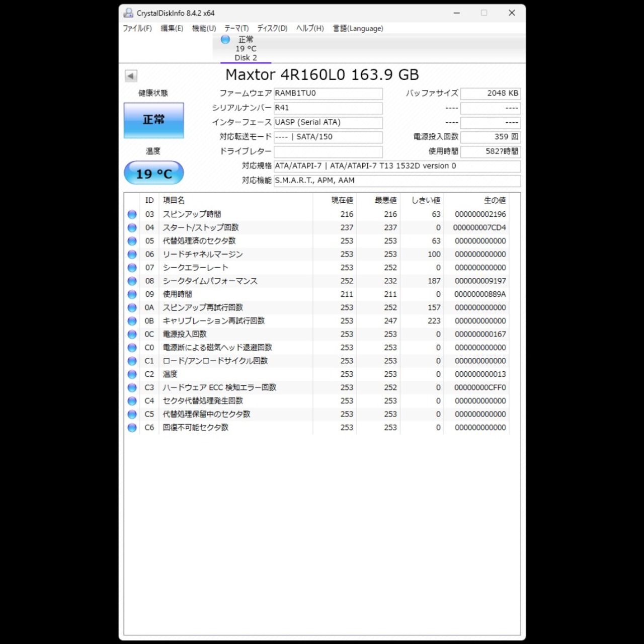644x644 pixels.
Task: Click status orb for スピンアップ再試行回数 row
Action: 132,308
